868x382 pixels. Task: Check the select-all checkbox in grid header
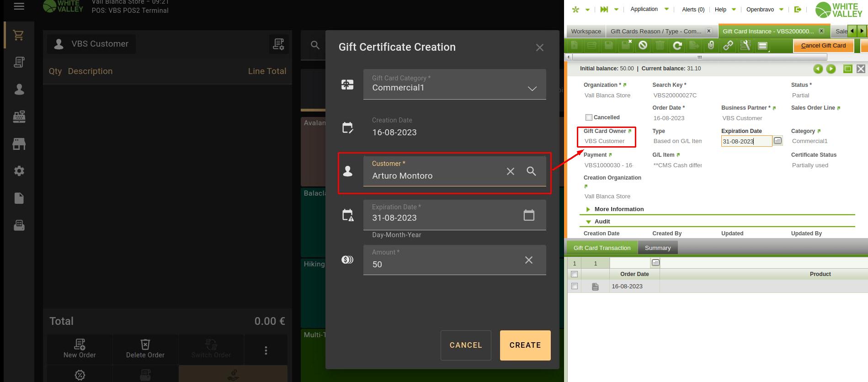click(575, 274)
